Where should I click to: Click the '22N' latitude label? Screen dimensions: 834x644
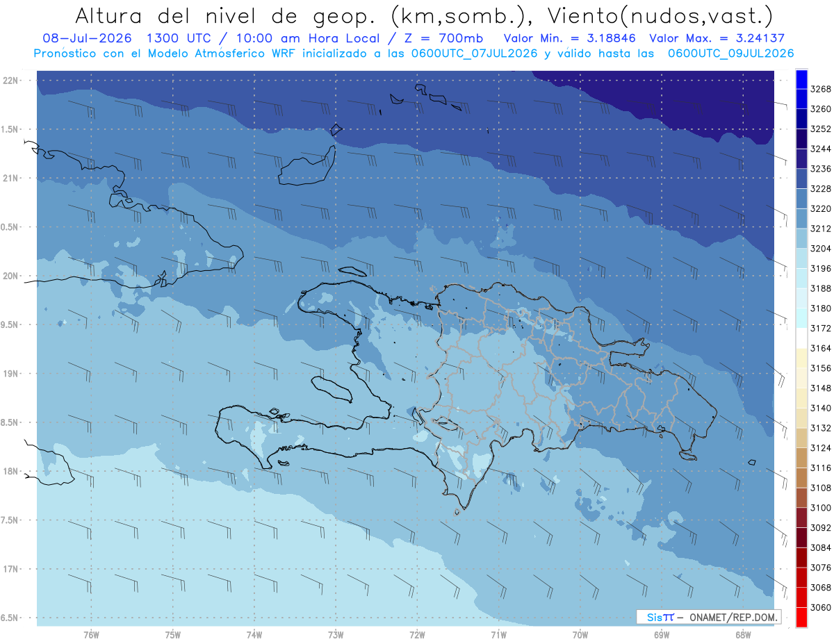point(12,80)
